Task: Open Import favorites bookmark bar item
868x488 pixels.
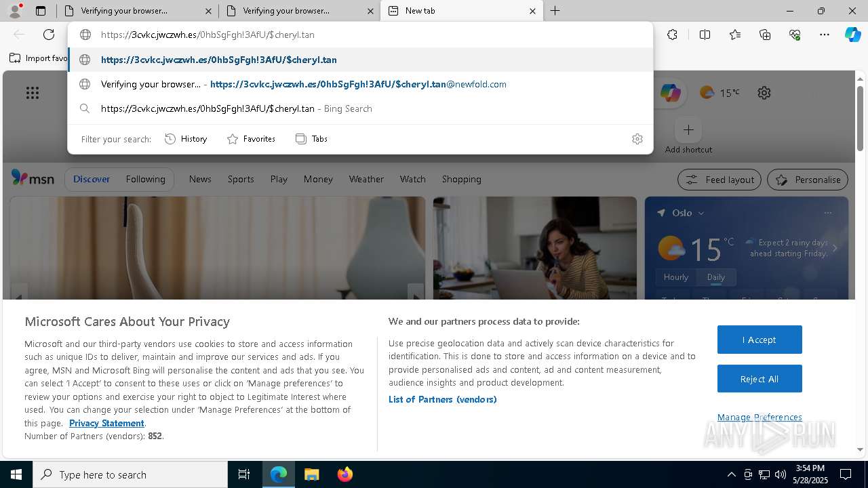Action: [x=39, y=58]
